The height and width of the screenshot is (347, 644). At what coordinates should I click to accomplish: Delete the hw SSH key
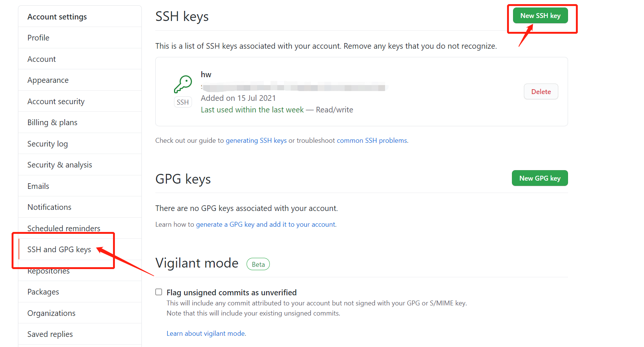(x=541, y=92)
